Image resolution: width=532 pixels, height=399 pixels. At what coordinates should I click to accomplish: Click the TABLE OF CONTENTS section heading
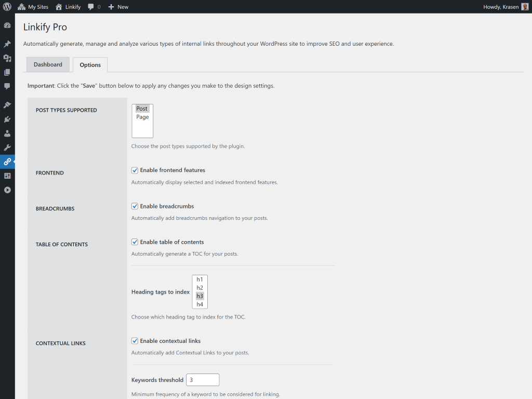[x=62, y=244]
